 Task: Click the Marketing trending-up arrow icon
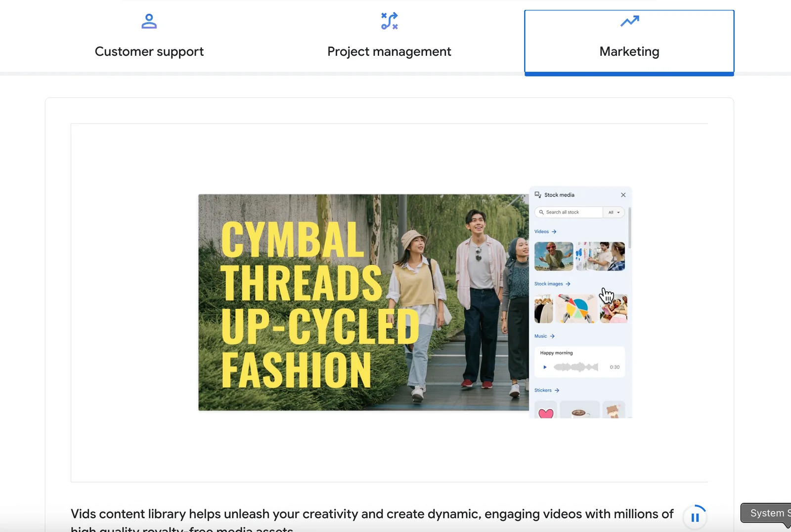pyautogui.click(x=629, y=21)
